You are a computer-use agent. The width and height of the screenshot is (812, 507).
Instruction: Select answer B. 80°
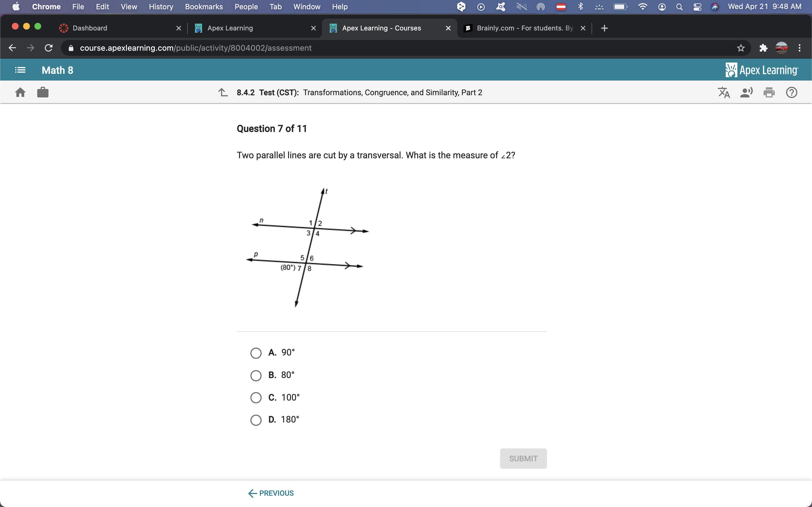tap(256, 375)
